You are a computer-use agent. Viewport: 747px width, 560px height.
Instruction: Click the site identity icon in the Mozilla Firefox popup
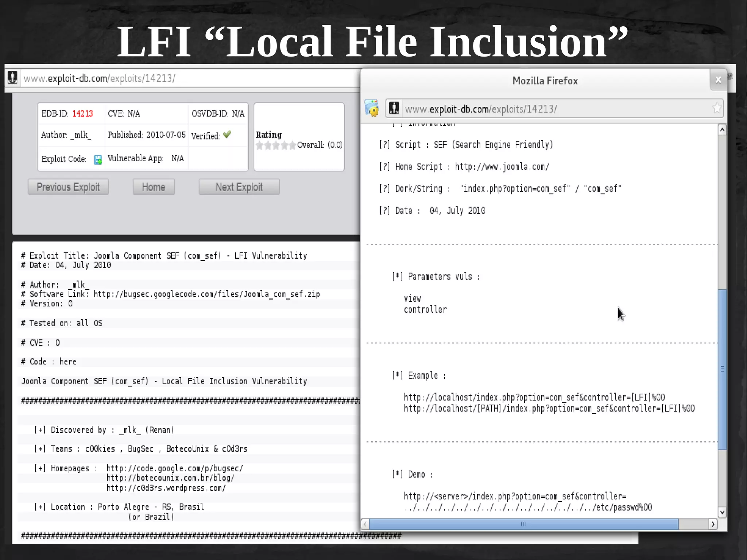click(394, 108)
